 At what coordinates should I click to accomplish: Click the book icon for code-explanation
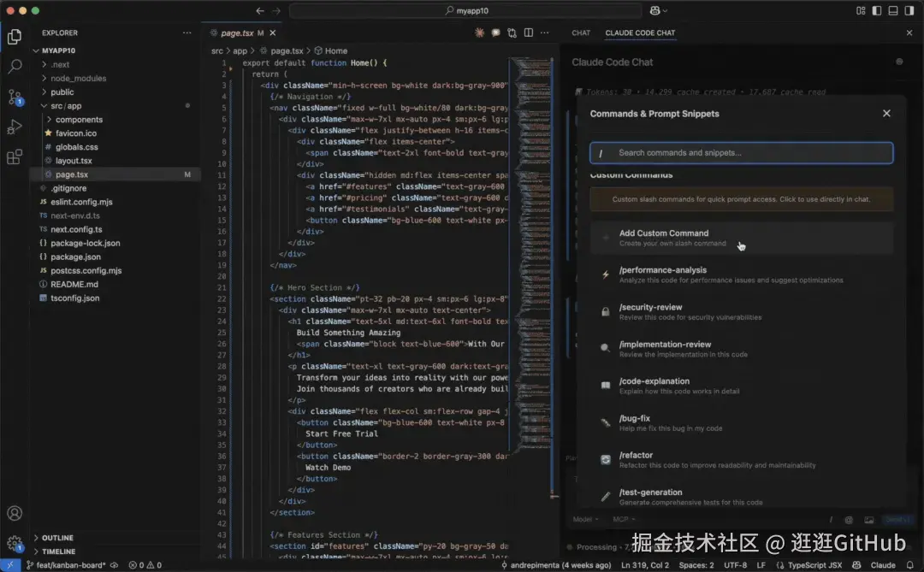point(605,386)
